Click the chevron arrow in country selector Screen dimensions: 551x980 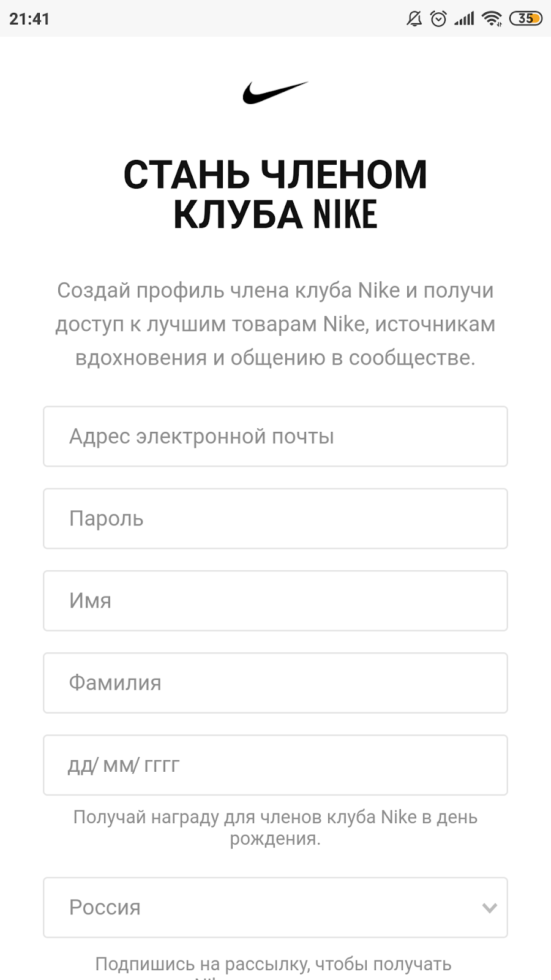coord(489,908)
